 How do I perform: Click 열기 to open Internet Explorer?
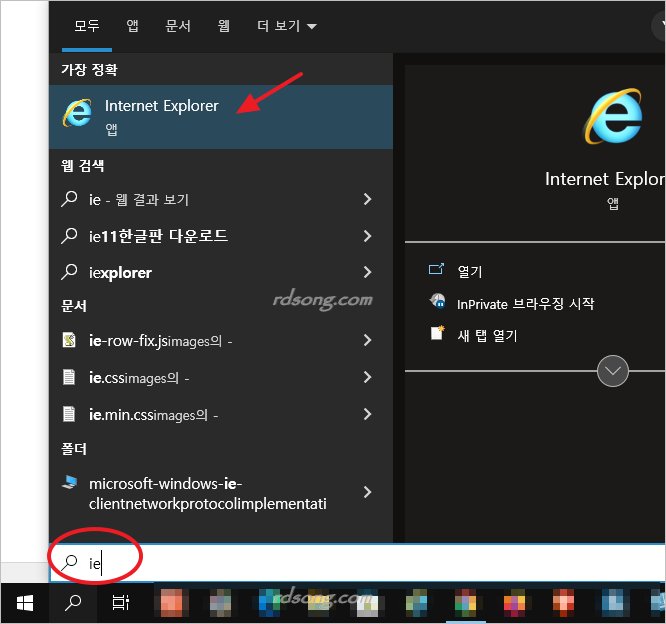(x=469, y=271)
